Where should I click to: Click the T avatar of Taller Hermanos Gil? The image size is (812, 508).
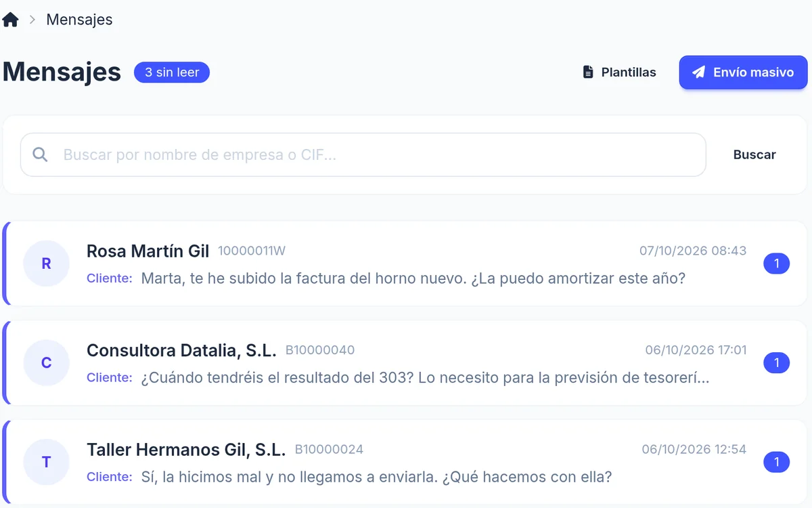[46, 462]
